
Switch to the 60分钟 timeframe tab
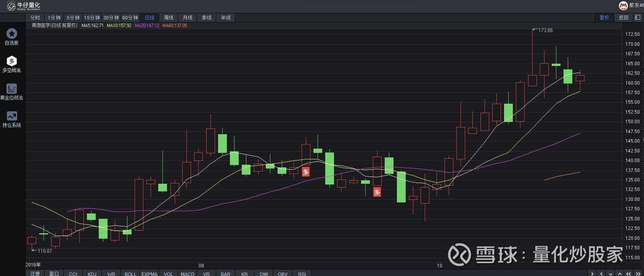pyautogui.click(x=130, y=18)
